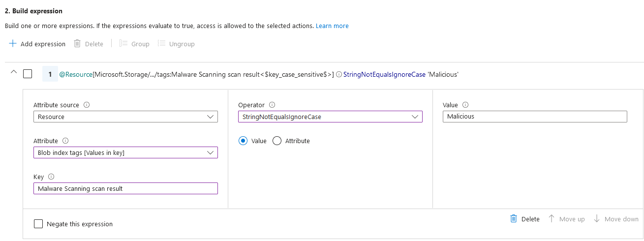
Task: Click the Ungroup icon in toolbar
Action: [161, 43]
